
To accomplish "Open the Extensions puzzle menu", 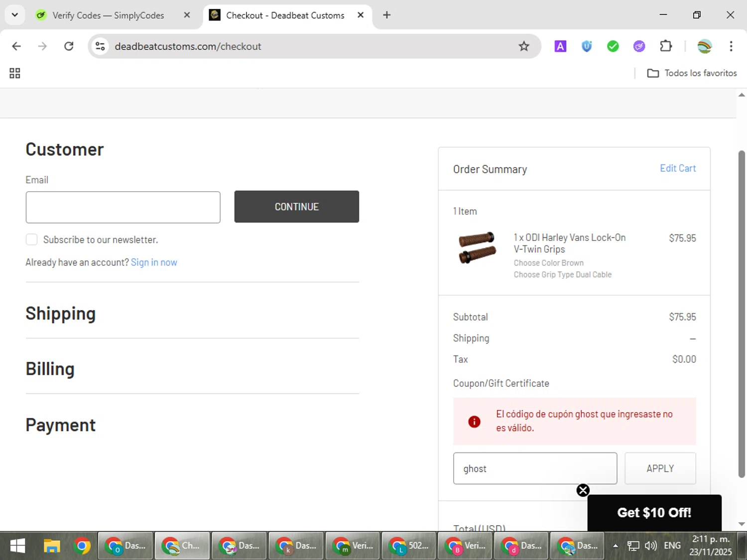I will pyautogui.click(x=666, y=46).
